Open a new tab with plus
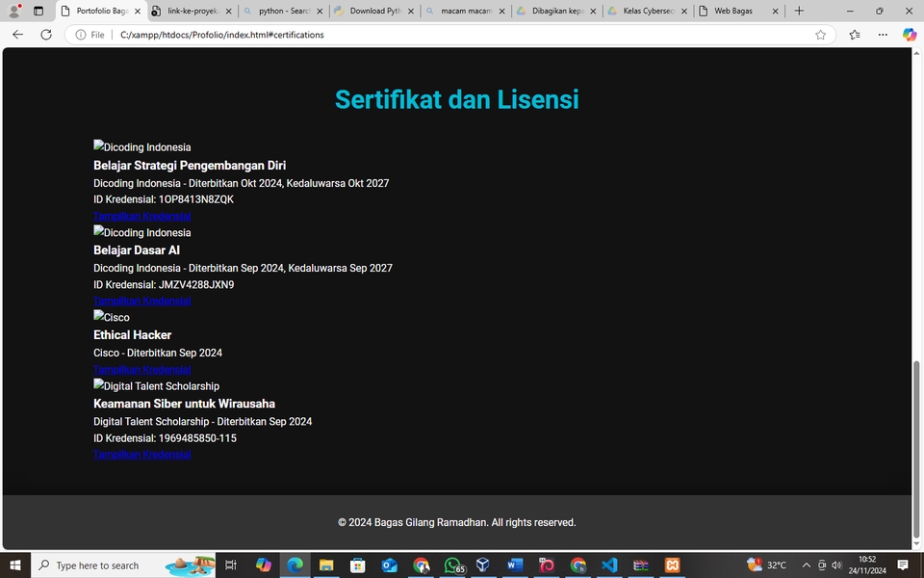Viewport: 924px width, 578px height. pyautogui.click(x=799, y=11)
